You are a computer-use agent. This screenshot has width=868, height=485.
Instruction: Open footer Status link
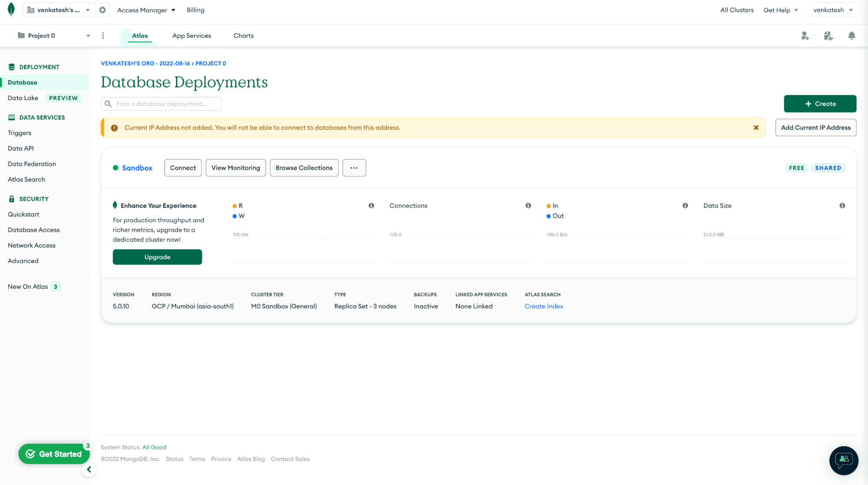pyautogui.click(x=175, y=459)
